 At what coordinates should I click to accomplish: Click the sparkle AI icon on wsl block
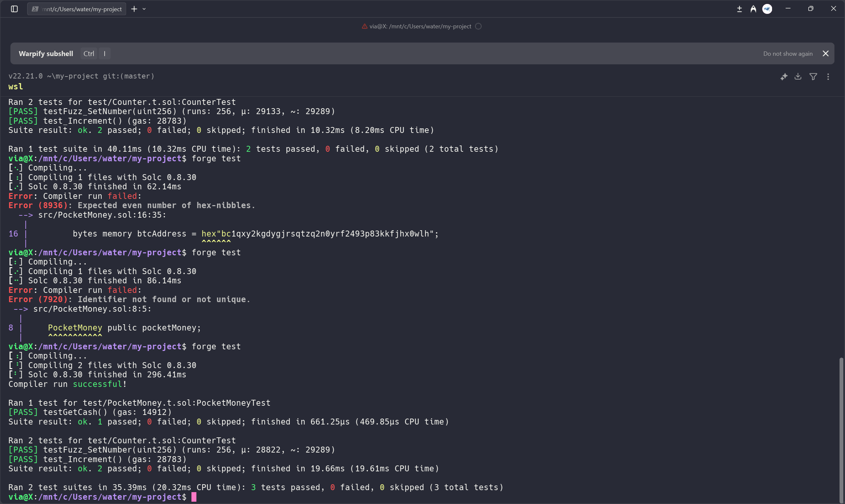[x=784, y=77]
